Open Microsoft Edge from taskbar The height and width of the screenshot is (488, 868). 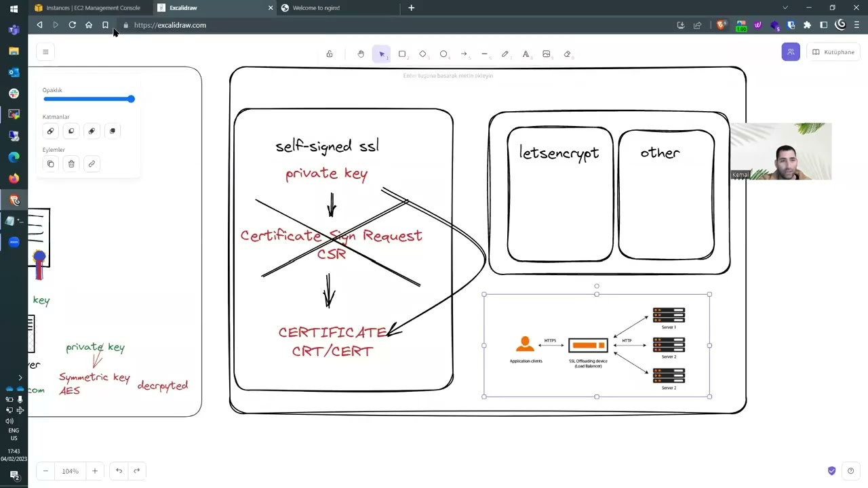click(14, 157)
